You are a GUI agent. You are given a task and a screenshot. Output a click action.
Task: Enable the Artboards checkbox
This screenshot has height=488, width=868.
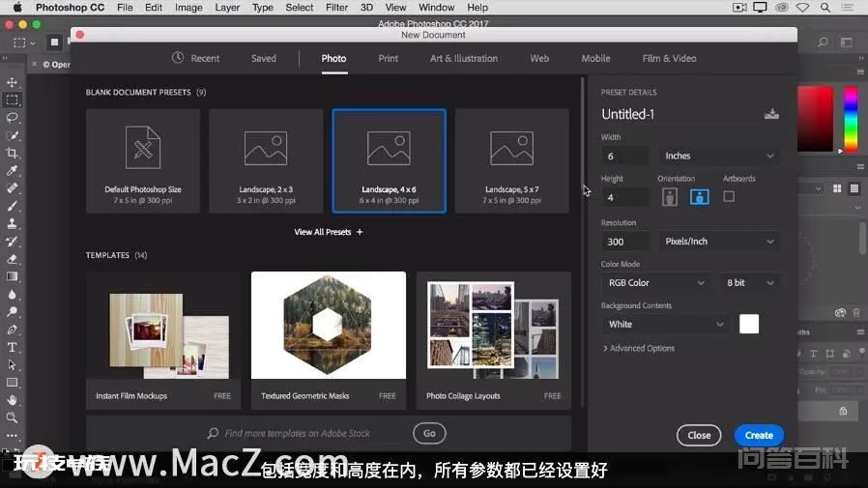[729, 196]
